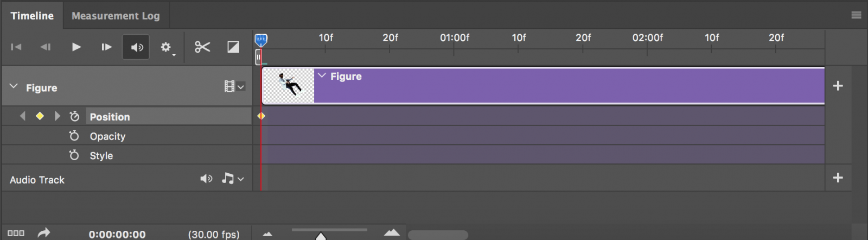The width and height of the screenshot is (868, 240).
Task: Enable Style keyframe stopwatch
Action: click(x=74, y=155)
